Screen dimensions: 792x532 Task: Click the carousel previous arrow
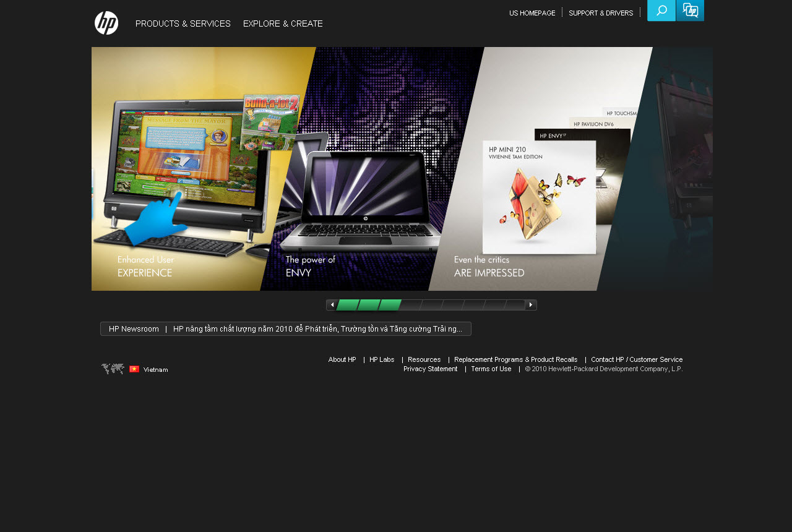tap(332, 305)
